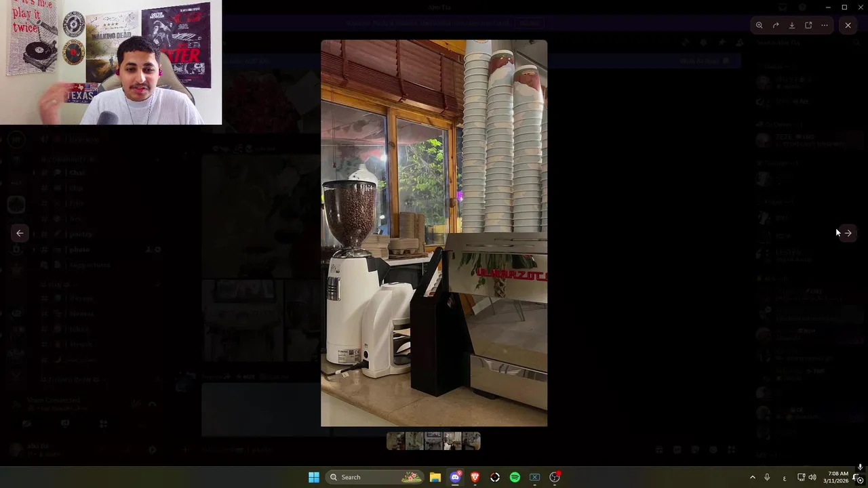The width and height of the screenshot is (868, 488).
Task: Open the Windows Start menu
Action: point(314,477)
